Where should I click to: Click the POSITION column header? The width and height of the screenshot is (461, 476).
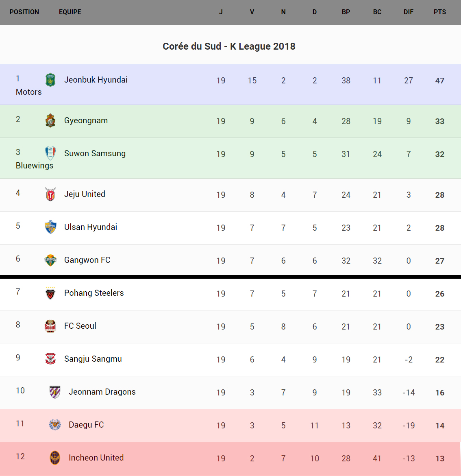point(24,12)
